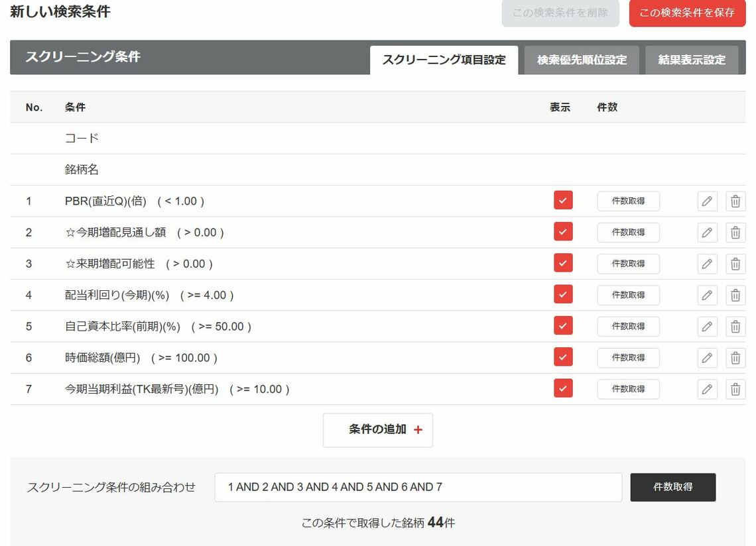Open the 結果表示設定 tab

coord(692,60)
